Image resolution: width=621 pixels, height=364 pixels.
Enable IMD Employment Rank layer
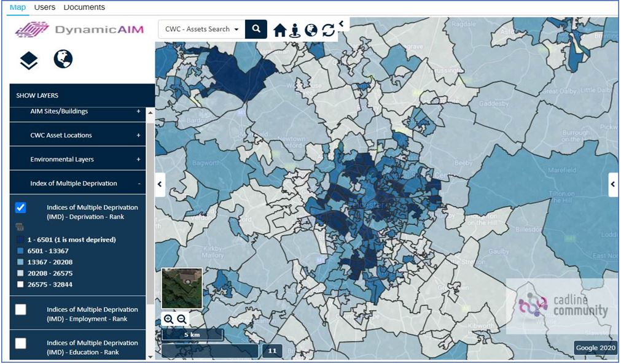tap(21, 309)
